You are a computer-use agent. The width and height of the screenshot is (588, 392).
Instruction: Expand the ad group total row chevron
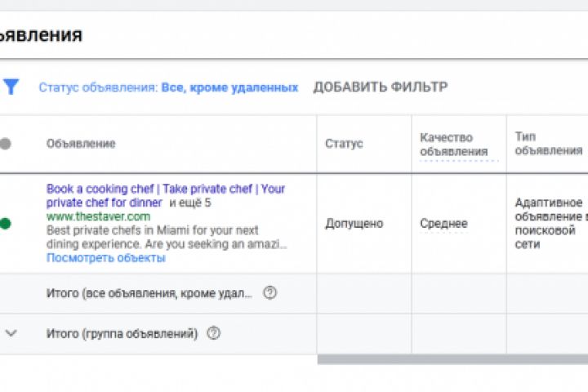pos(11,333)
